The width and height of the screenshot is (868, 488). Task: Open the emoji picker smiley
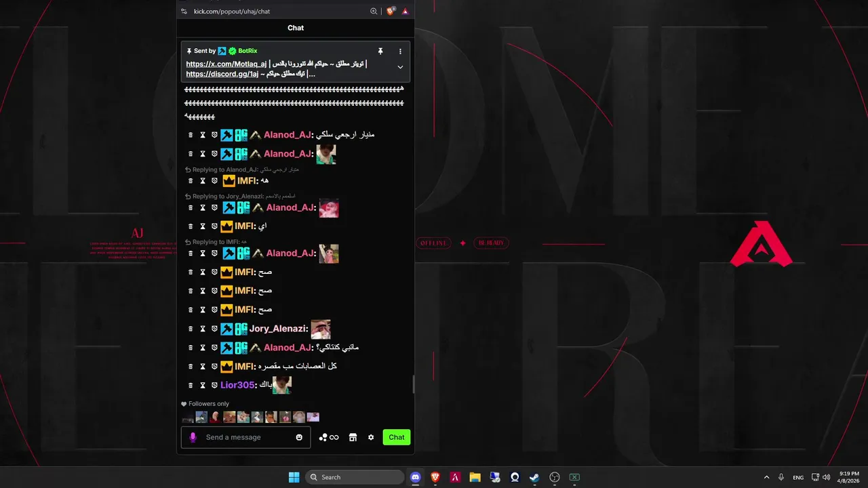[299, 437]
